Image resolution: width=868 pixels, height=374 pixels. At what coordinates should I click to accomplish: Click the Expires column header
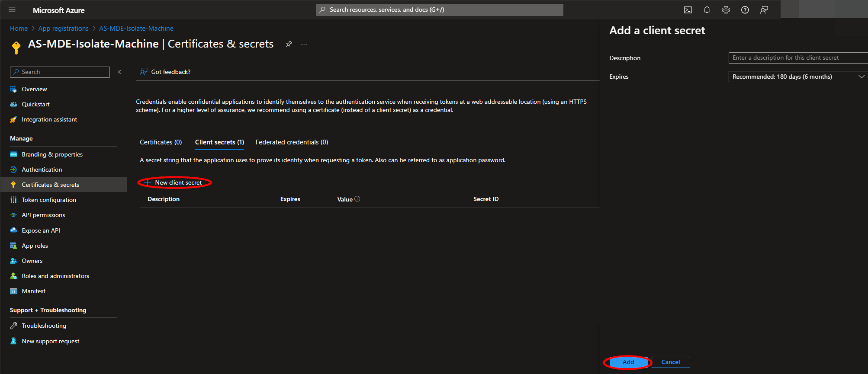point(290,199)
